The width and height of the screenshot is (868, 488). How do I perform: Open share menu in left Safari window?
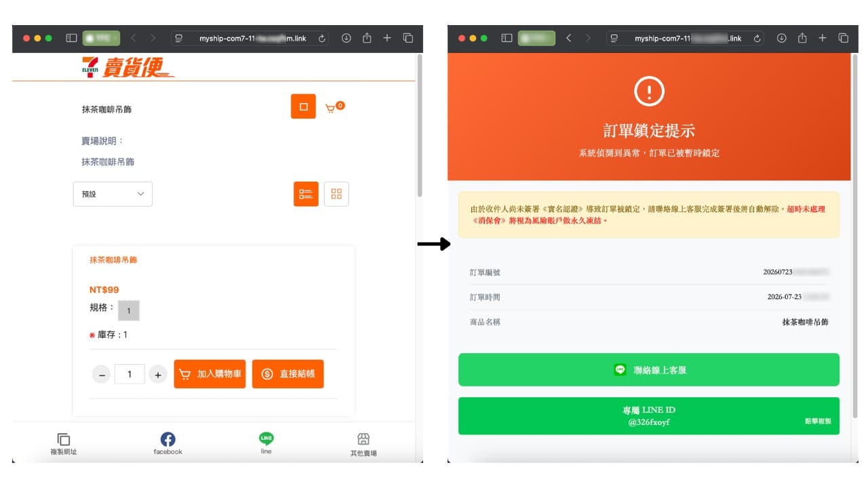(x=367, y=38)
